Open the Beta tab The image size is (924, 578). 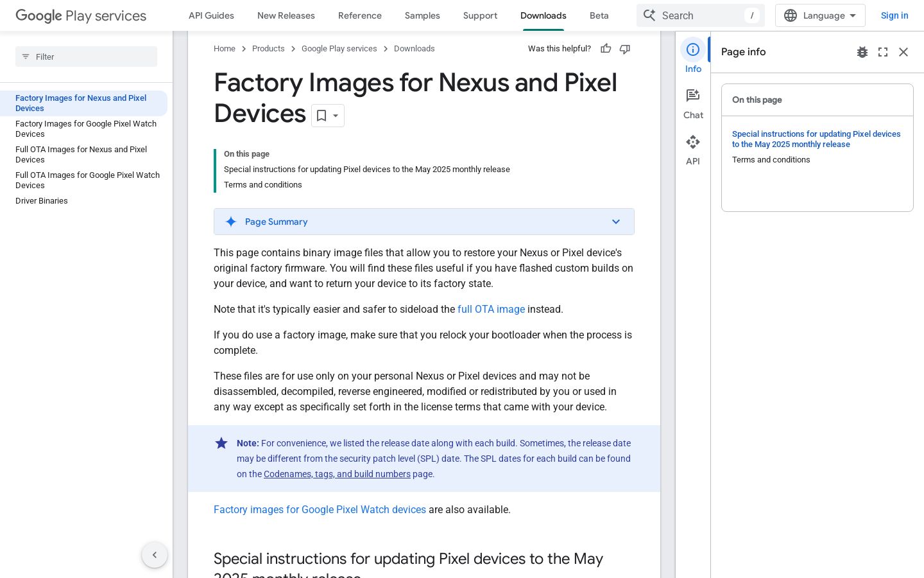click(x=599, y=15)
